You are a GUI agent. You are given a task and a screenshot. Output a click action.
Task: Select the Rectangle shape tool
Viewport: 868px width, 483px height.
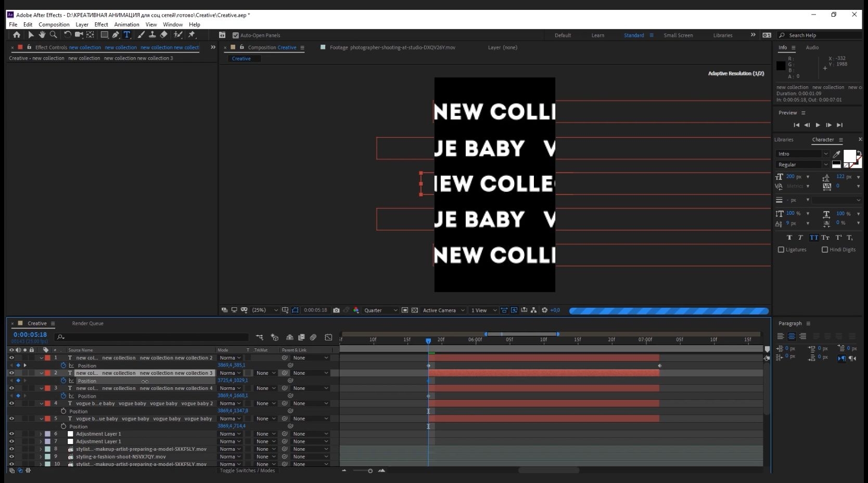click(104, 35)
